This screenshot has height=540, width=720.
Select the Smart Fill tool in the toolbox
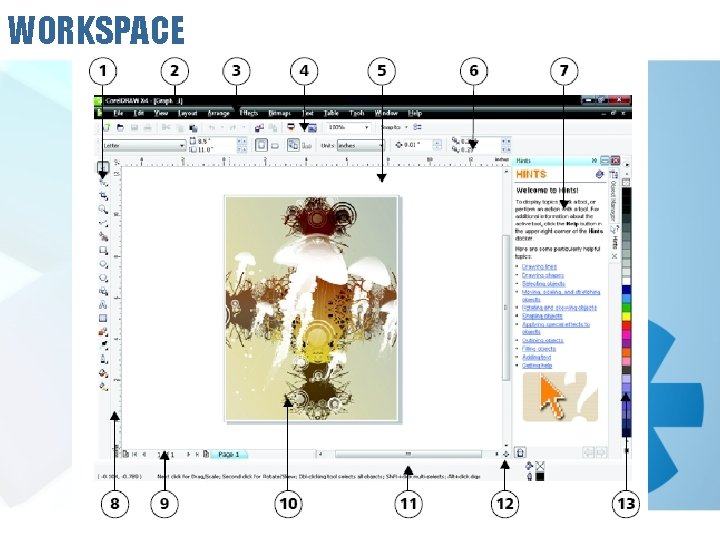tap(104, 237)
